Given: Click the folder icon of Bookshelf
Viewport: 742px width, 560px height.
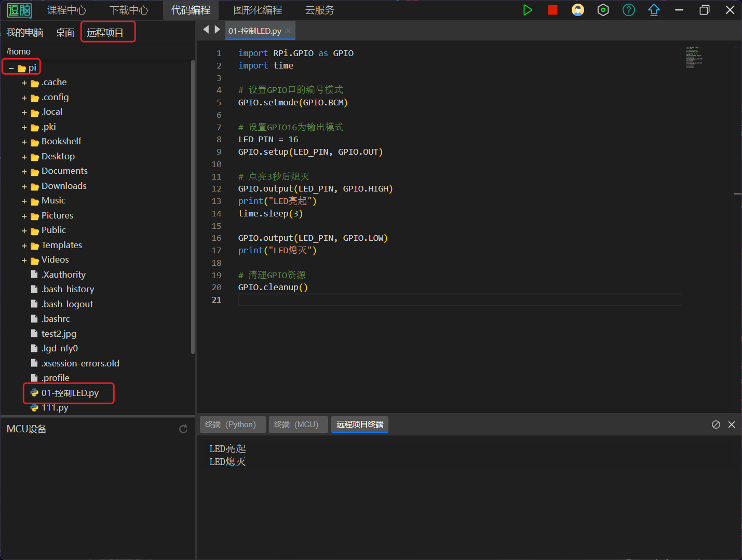Looking at the screenshot, I should 35,143.
